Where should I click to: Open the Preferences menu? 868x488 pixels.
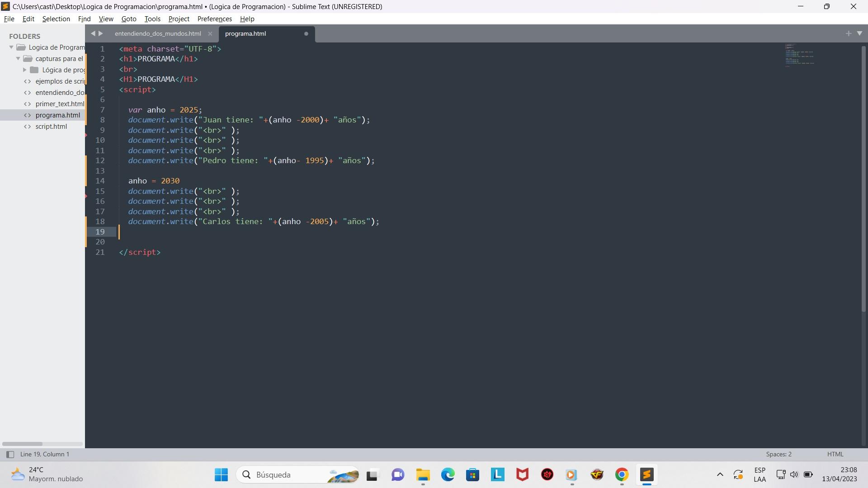click(215, 19)
